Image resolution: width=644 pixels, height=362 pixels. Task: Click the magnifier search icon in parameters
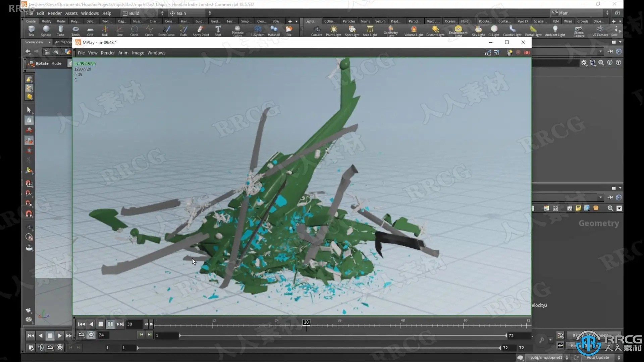[x=601, y=63]
